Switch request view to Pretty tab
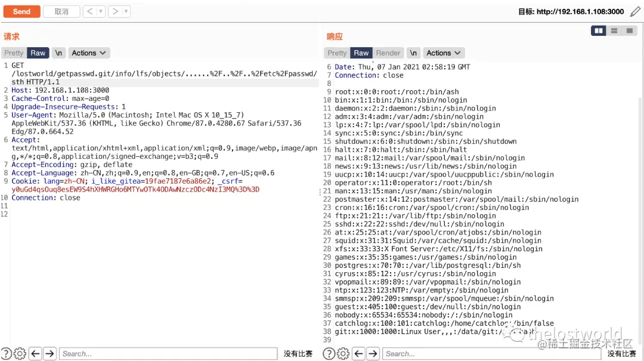Screen dimensions: 644x361 [x=14, y=53]
